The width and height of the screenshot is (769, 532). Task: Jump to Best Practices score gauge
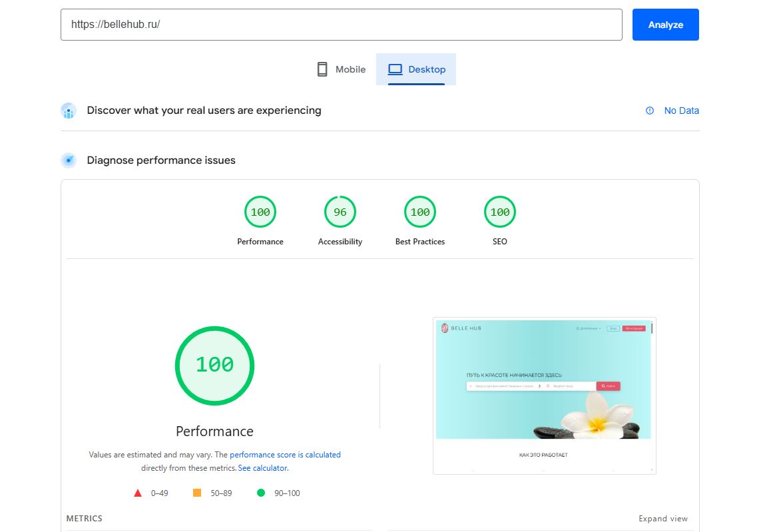pos(420,212)
